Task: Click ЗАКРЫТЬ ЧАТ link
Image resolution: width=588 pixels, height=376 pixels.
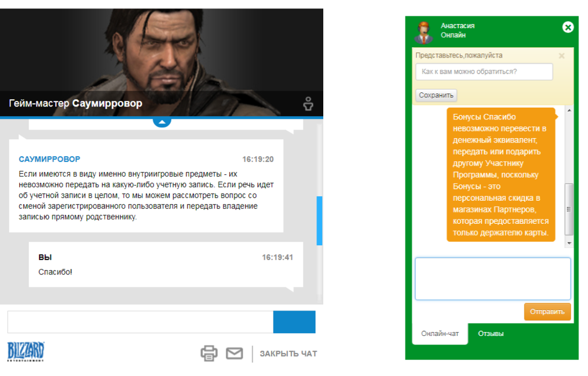Action: coord(288,353)
